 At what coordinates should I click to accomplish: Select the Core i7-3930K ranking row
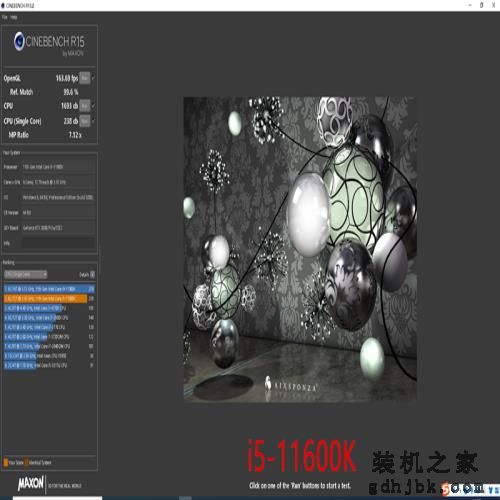[49, 318]
